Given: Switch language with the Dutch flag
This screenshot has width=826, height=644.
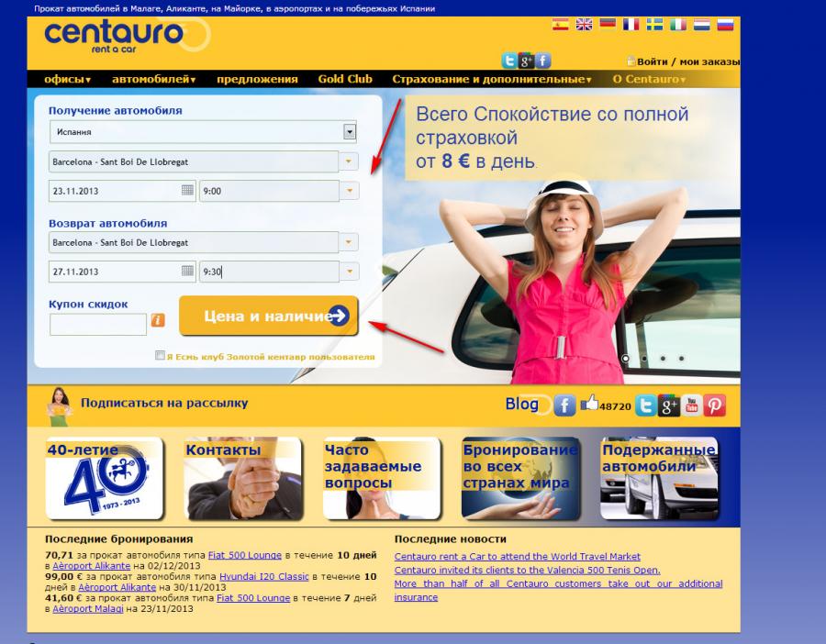Looking at the screenshot, I should pyautogui.click(x=702, y=24).
